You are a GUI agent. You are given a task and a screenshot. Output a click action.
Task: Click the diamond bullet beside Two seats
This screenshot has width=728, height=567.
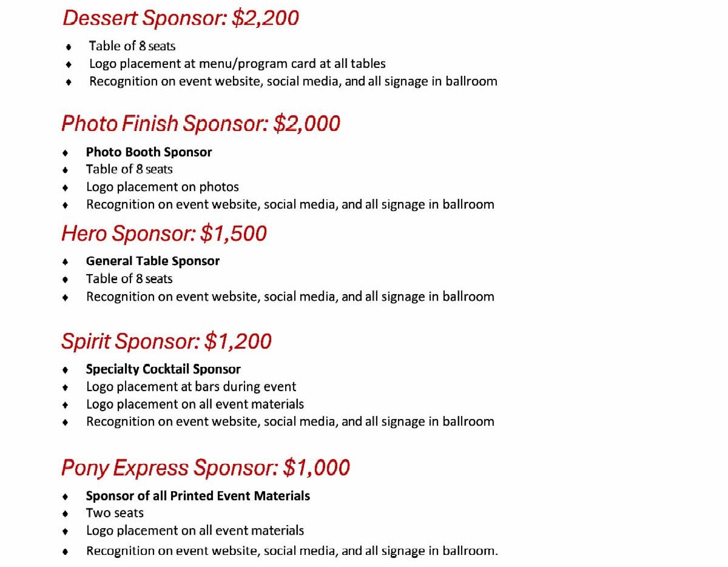(x=66, y=514)
